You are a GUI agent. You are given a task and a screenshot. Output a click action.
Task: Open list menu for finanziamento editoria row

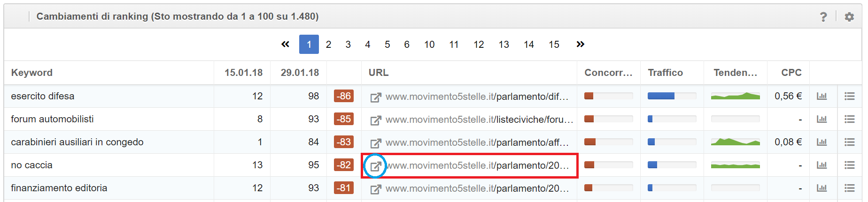(849, 188)
